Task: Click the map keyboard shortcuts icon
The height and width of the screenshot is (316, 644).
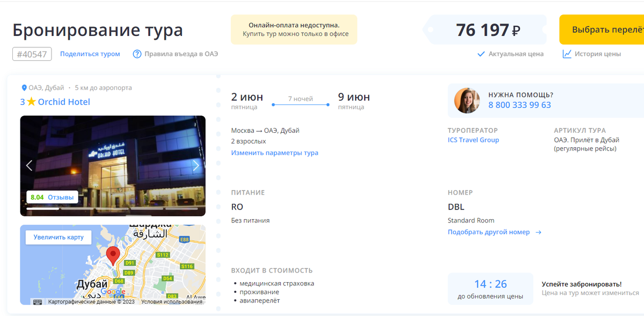Action: coord(37,302)
